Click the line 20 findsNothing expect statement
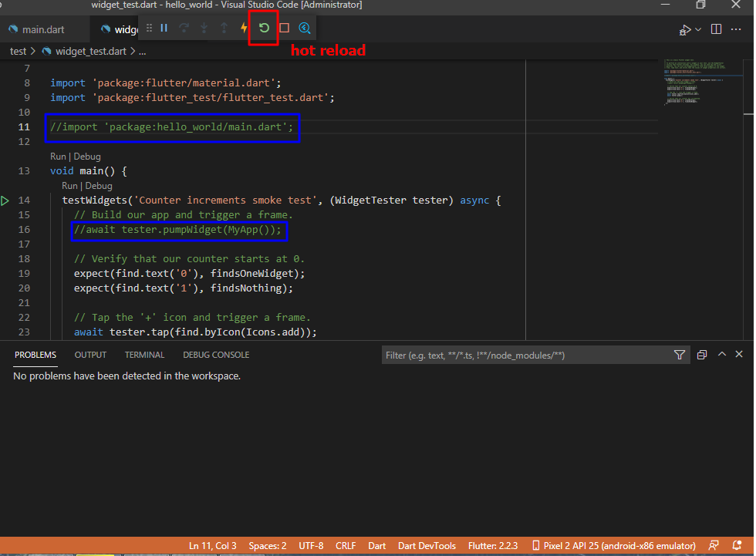Viewport: 756px width, 556px height. click(x=184, y=288)
